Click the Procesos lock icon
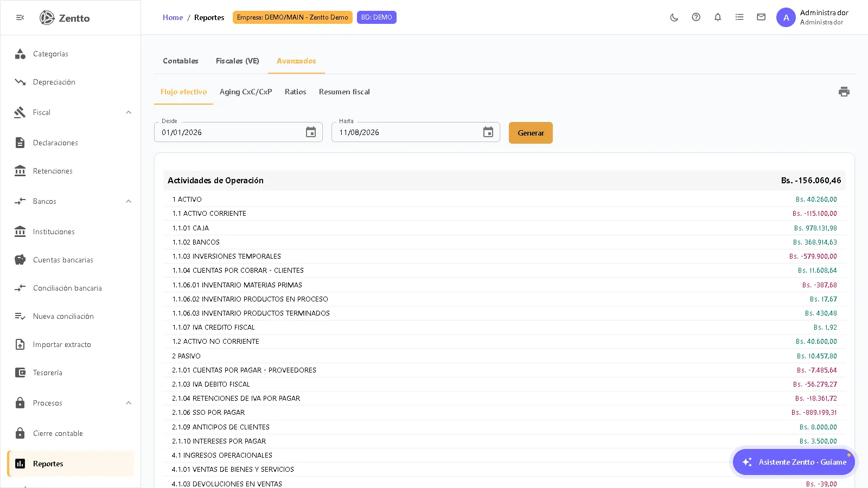 pyautogui.click(x=20, y=403)
